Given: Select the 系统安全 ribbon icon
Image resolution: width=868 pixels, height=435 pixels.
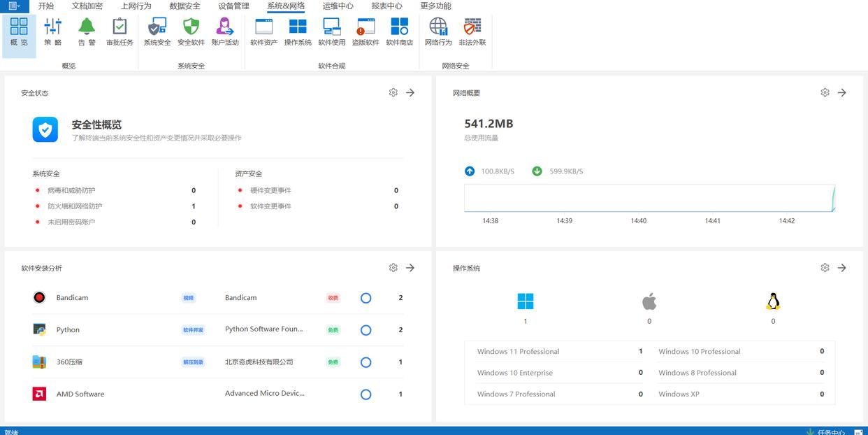Looking at the screenshot, I should (157, 31).
